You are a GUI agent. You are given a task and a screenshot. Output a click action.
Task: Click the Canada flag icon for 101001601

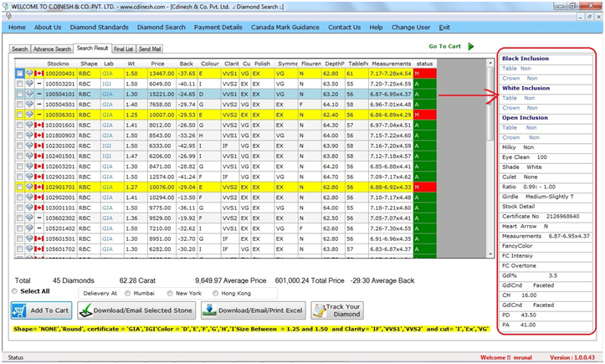(39, 125)
